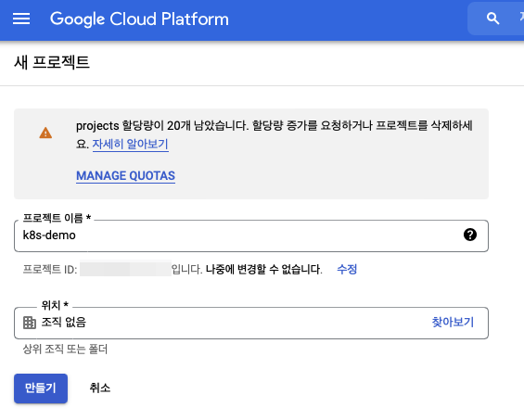Click 수정 to edit project ID
524x420 pixels.
pos(347,269)
